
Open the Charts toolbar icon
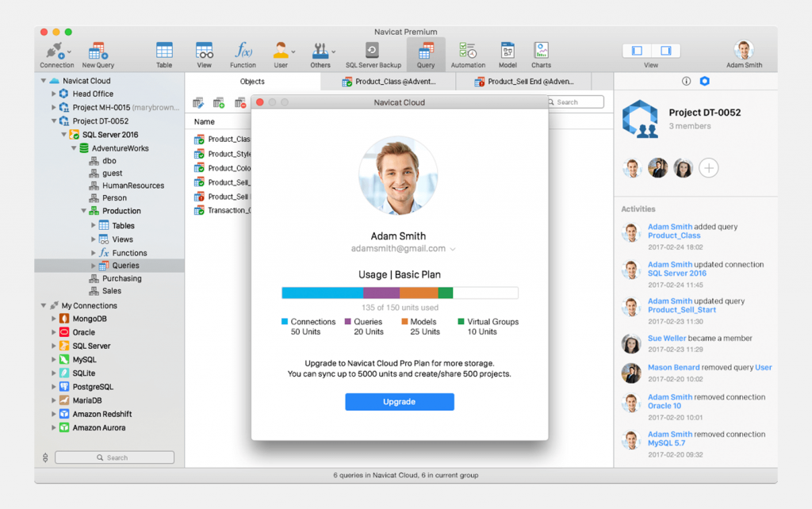pyautogui.click(x=541, y=51)
